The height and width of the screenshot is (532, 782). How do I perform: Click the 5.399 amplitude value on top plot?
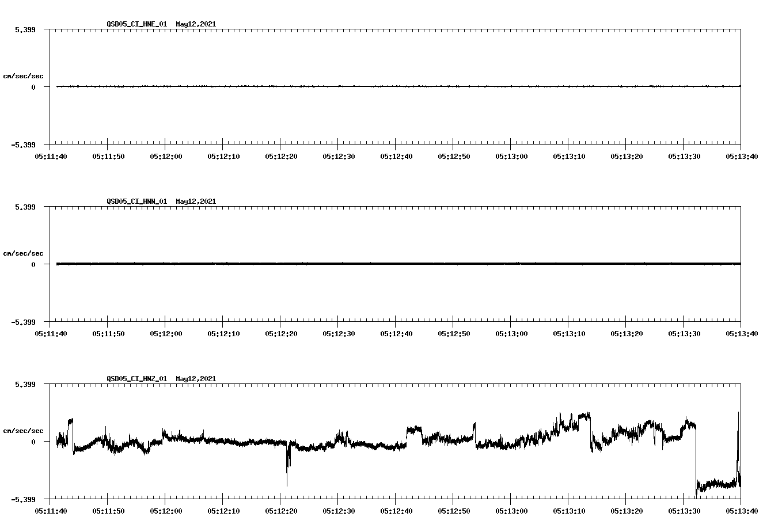[25, 29]
